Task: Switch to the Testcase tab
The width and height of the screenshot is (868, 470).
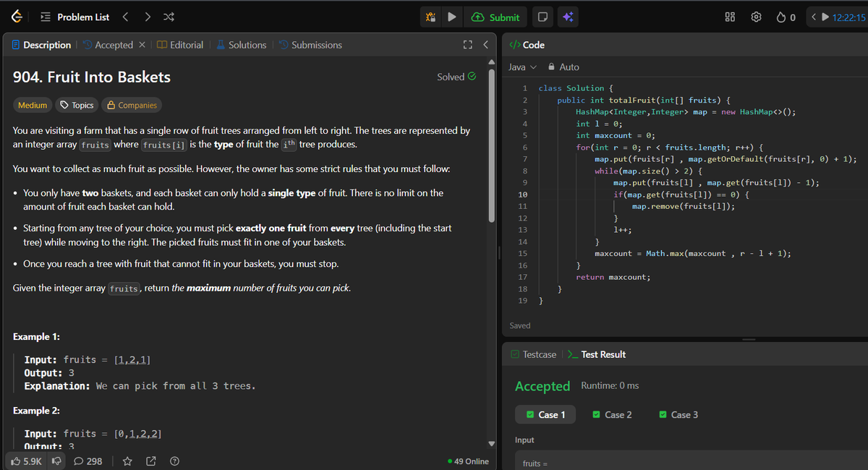Action: [x=533, y=354]
